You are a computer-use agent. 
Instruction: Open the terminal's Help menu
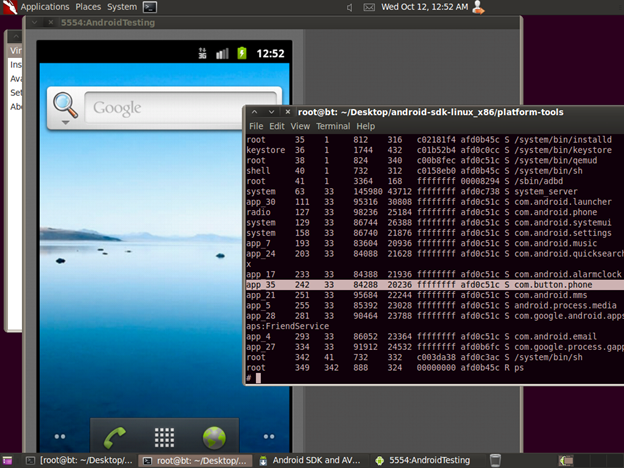pos(365,127)
